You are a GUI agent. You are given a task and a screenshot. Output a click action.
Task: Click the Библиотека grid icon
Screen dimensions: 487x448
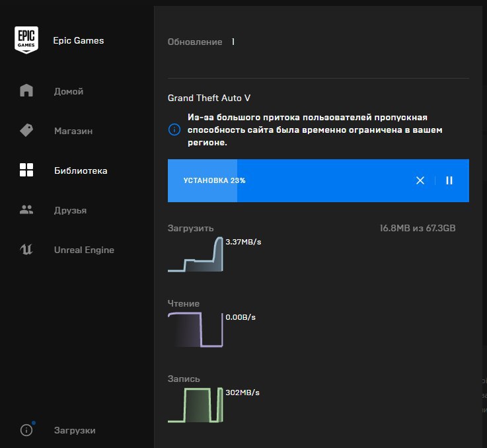point(26,170)
